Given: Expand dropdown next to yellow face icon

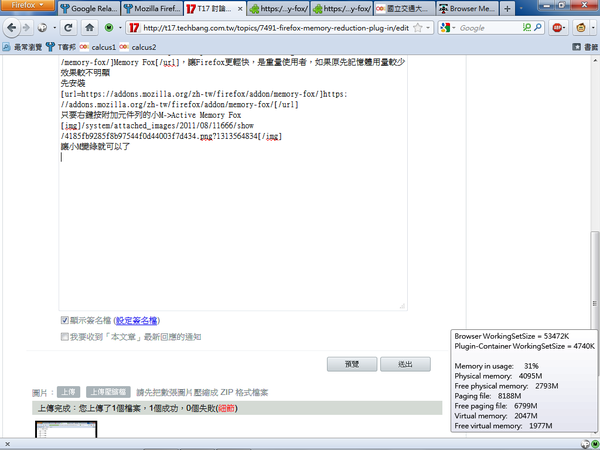Looking at the screenshot, I should tap(593, 28).
